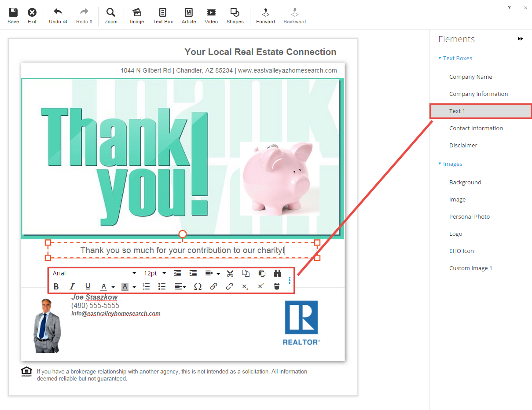Remove link with unlink icon
This screenshot has width=532, height=410.
[x=229, y=286]
